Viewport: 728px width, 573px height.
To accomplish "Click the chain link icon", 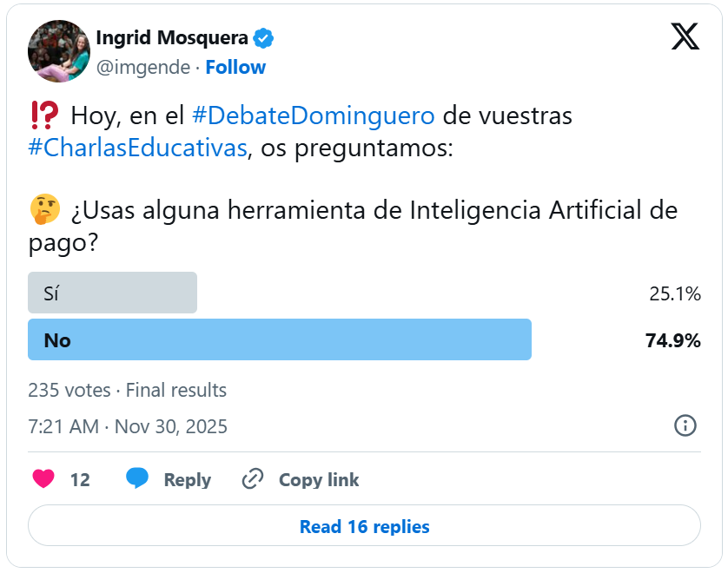I will (253, 479).
